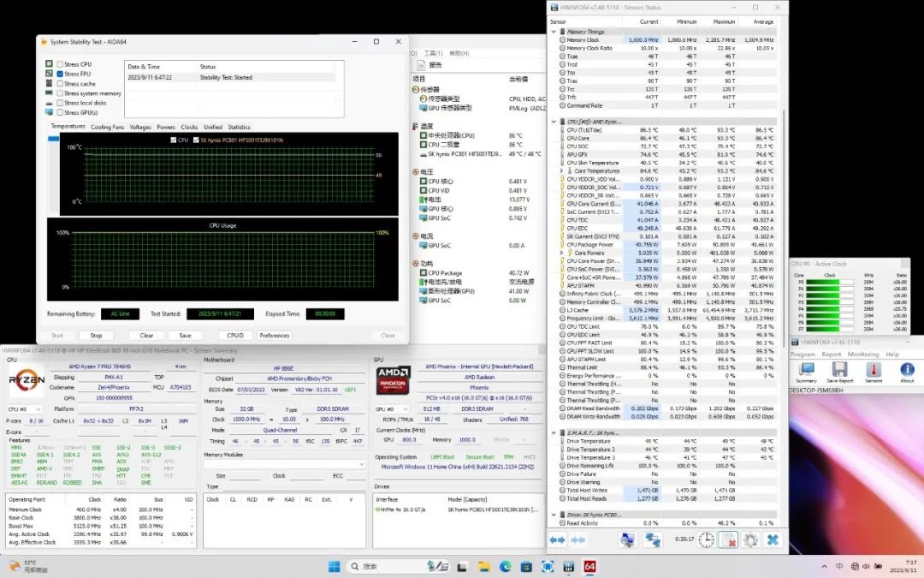924x578 pixels.
Task: Open the Voltages tab
Action: coord(140,127)
